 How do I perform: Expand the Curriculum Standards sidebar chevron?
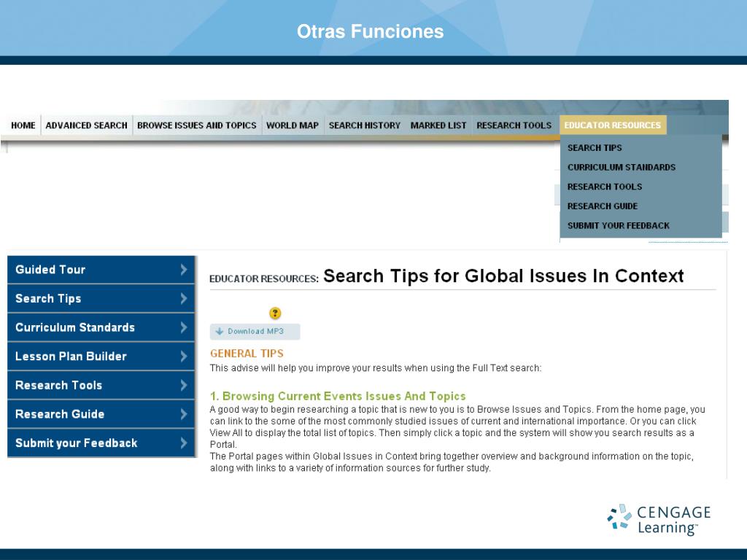coord(183,327)
